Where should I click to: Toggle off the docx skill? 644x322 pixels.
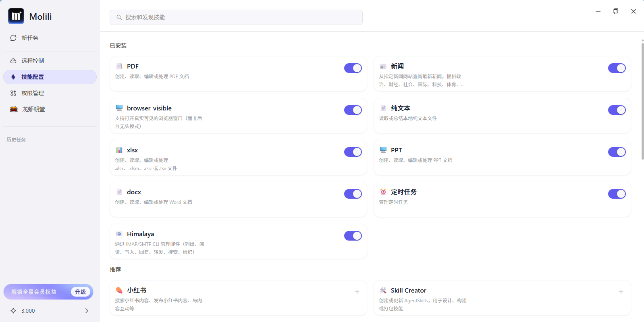coord(353,194)
